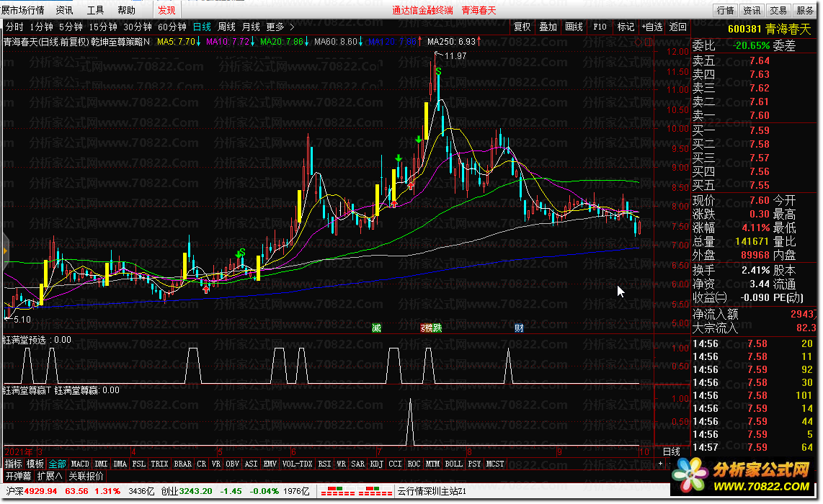Switch to 月线 monthly chart

[x=251, y=27]
